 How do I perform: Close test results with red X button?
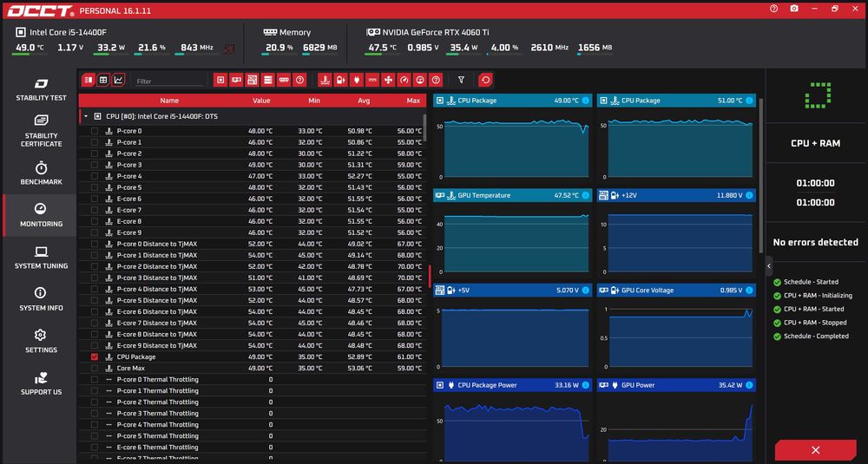pyautogui.click(x=815, y=450)
